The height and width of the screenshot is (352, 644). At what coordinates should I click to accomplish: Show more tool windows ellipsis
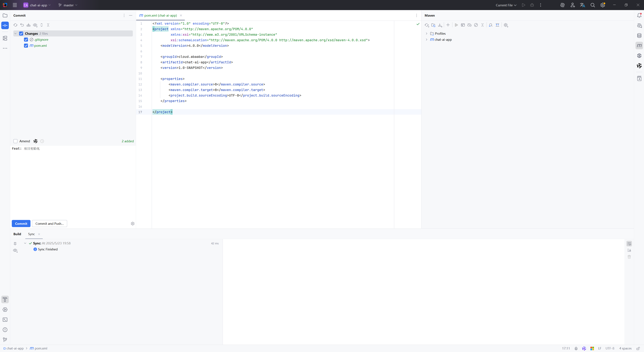[x=5, y=48]
